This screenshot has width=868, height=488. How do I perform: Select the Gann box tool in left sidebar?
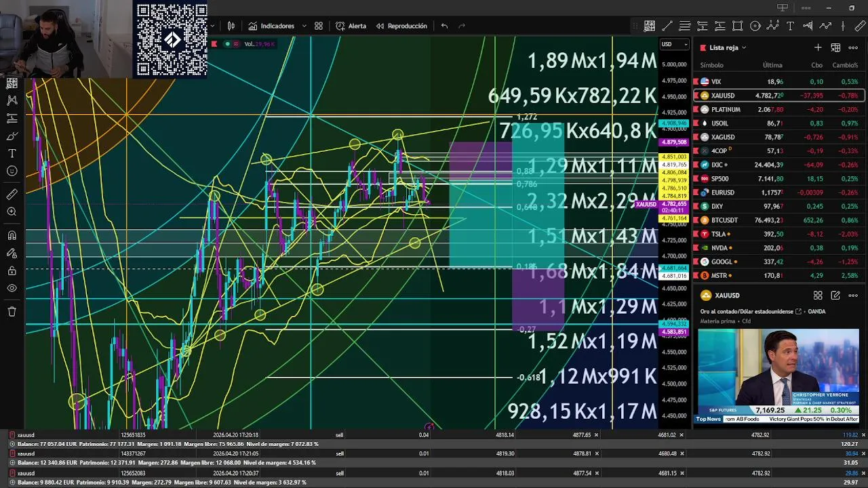click(x=12, y=83)
